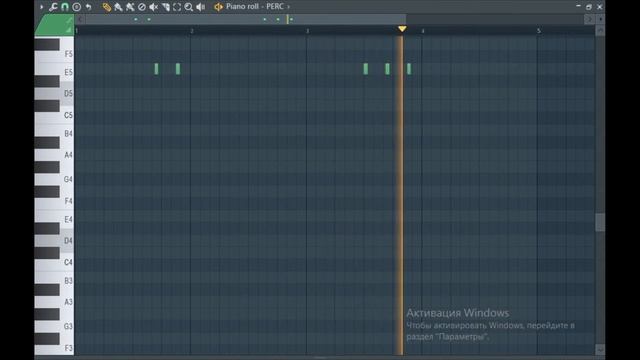Toggle the snap-to-grid magnet icon
Screen dimensions: 640x360
[x=64, y=7]
